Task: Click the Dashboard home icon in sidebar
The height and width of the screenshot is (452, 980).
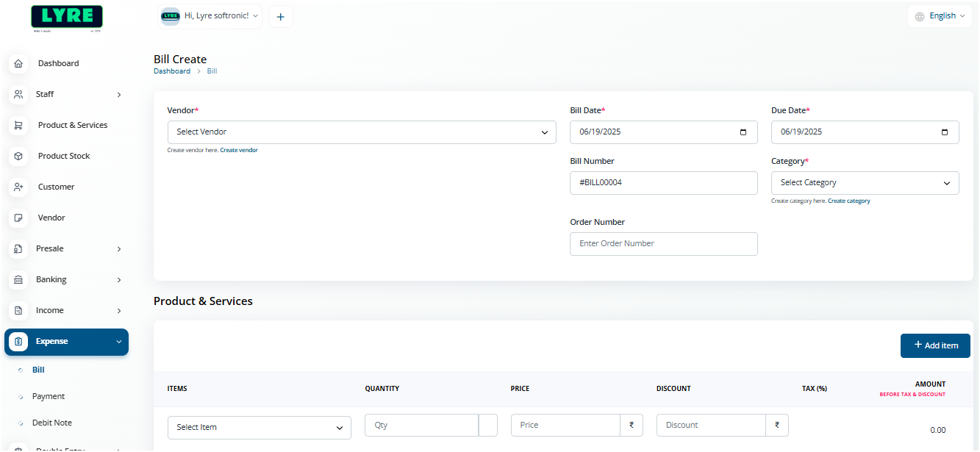Action: point(19,63)
